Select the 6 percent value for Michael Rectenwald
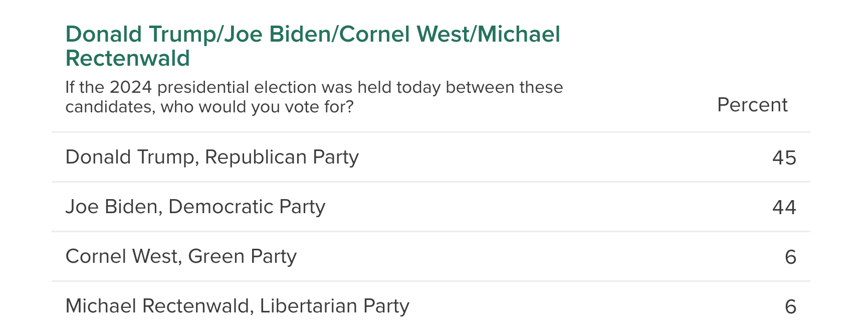868x329 pixels. (790, 306)
